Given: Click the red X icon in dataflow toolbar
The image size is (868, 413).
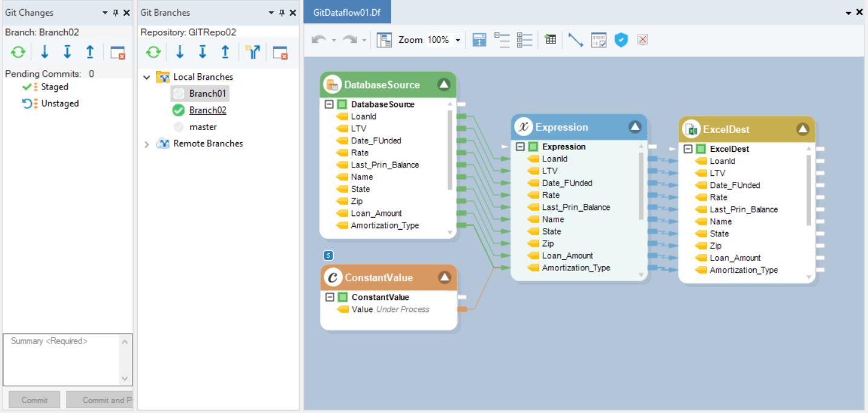Looking at the screenshot, I should 643,40.
